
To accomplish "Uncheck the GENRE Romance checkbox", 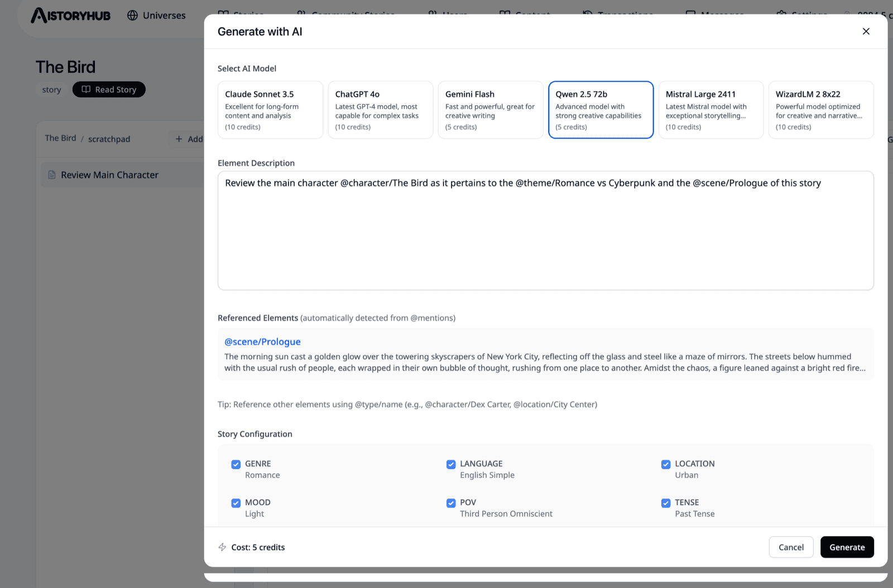I will (x=236, y=464).
